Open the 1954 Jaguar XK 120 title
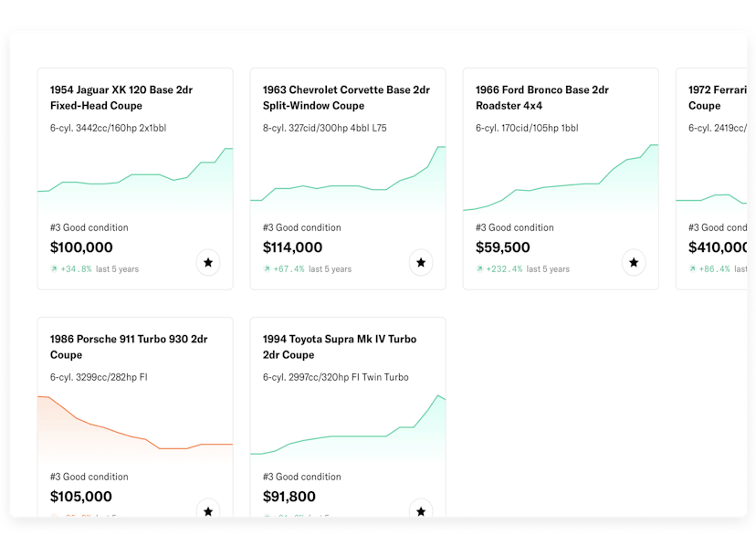756x546 pixels. (121, 98)
